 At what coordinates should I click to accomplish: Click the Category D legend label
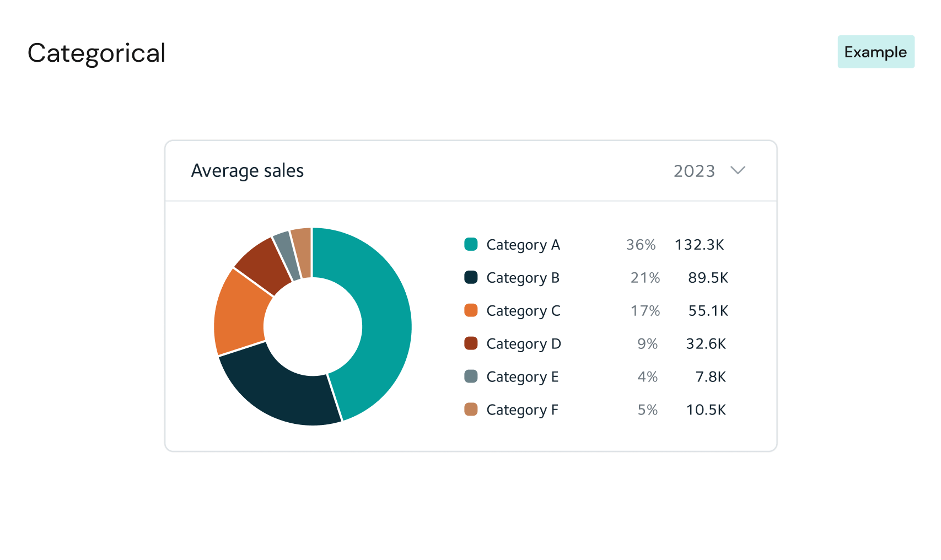click(523, 344)
